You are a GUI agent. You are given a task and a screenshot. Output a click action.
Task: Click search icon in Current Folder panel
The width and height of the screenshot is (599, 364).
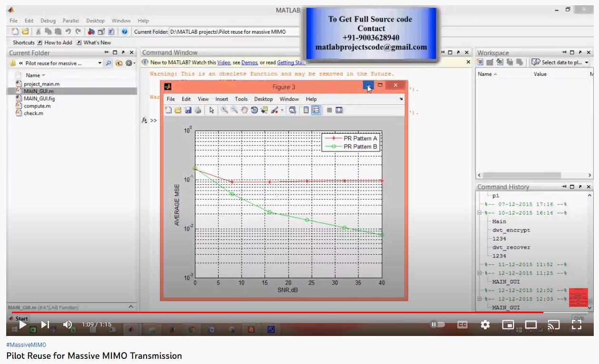[x=109, y=63]
